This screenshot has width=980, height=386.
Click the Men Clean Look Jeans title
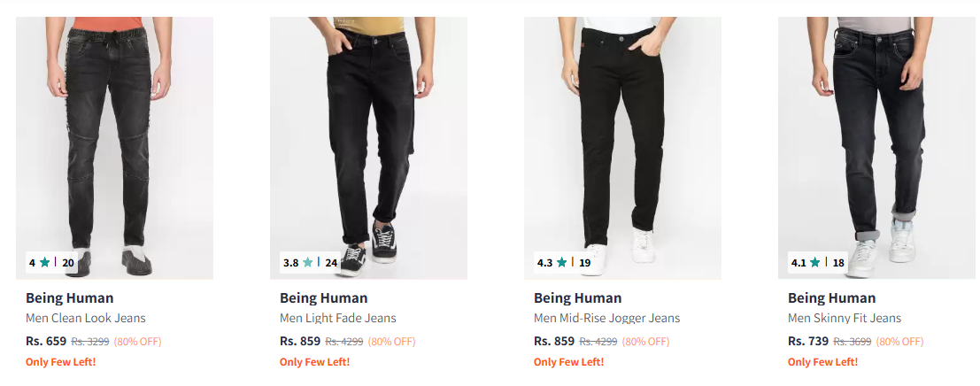[x=86, y=318]
